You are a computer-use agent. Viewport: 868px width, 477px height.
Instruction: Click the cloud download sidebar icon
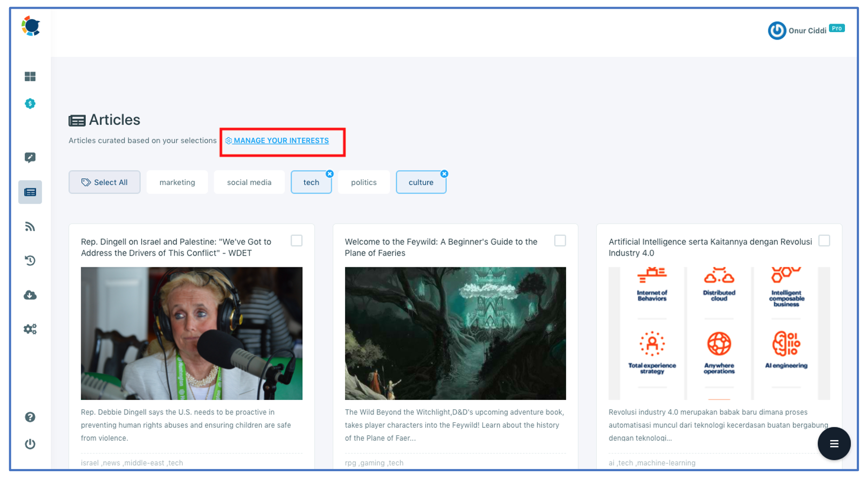tap(30, 295)
